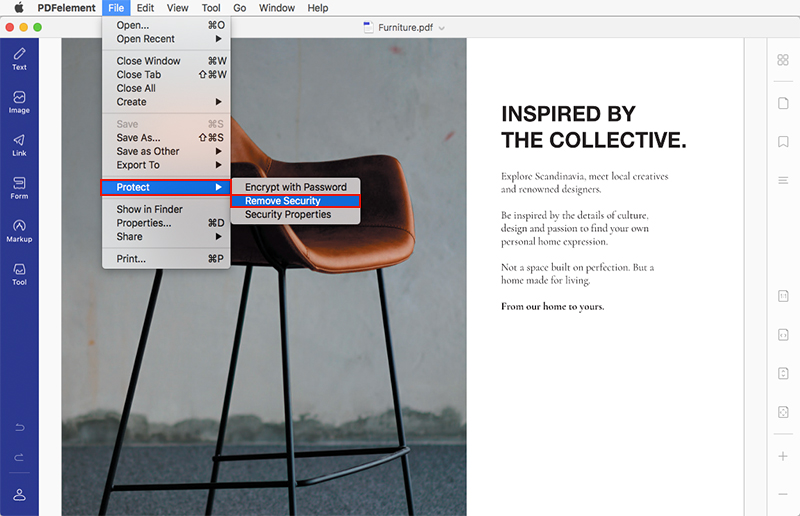Open the Form tool in sidebar
The width and height of the screenshot is (800, 516).
(19, 188)
